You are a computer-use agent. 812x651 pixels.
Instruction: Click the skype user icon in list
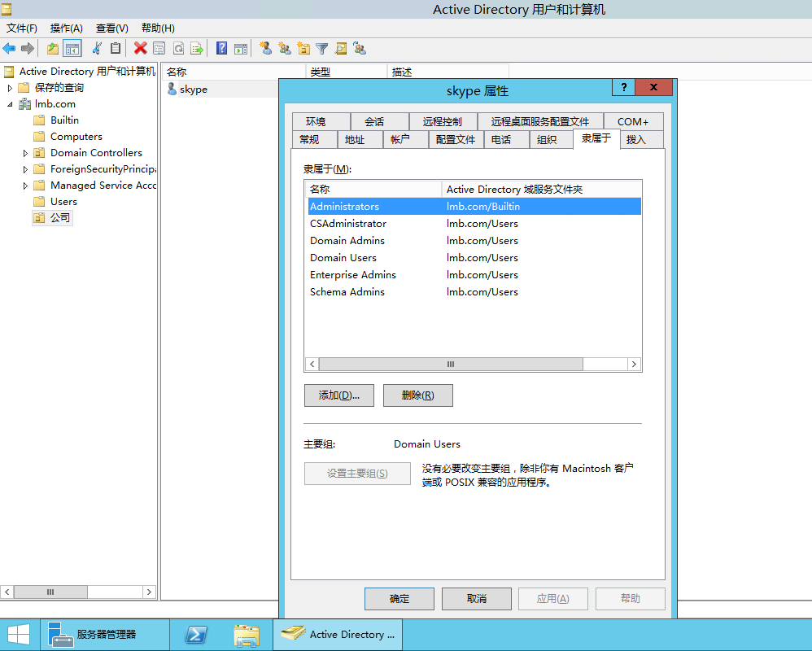(172, 89)
